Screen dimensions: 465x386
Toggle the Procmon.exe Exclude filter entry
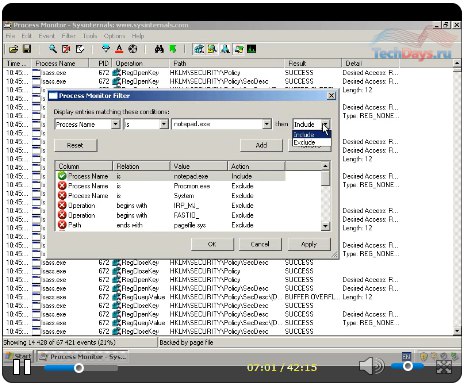(x=62, y=186)
